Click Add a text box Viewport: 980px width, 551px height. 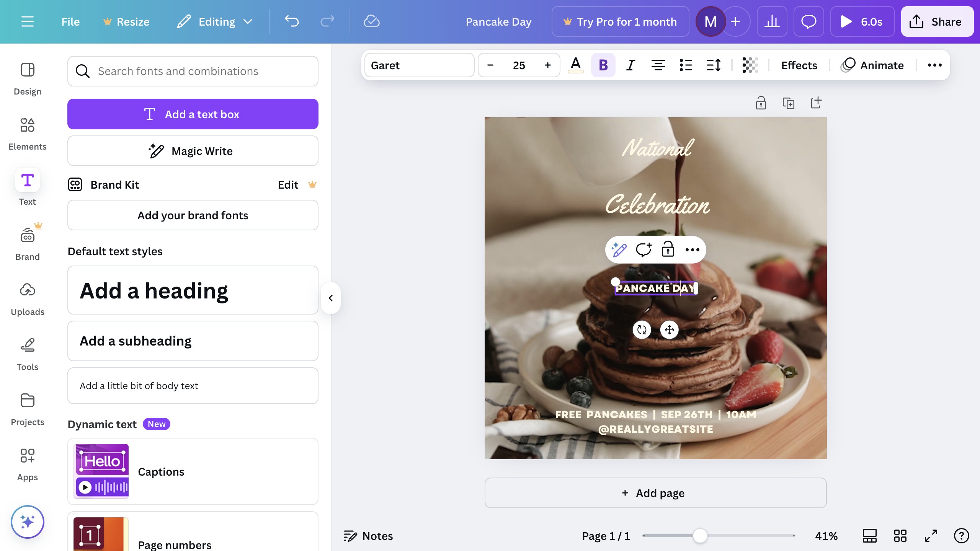point(193,114)
